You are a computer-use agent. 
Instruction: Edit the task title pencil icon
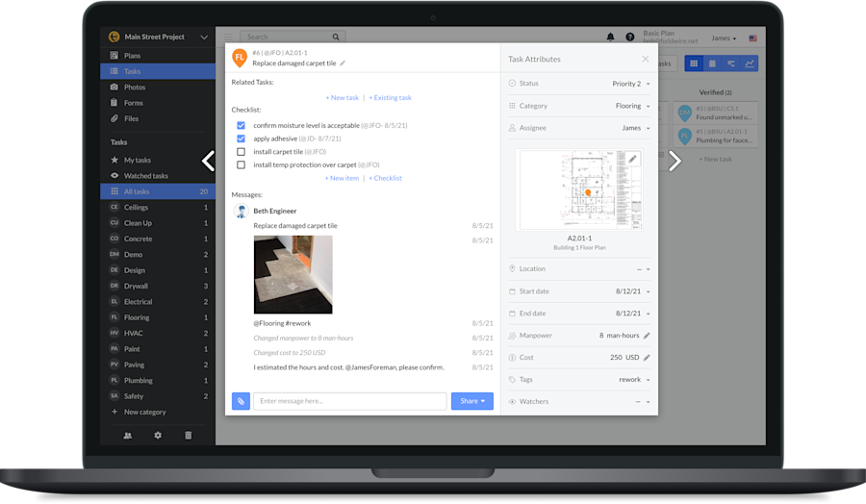(343, 63)
